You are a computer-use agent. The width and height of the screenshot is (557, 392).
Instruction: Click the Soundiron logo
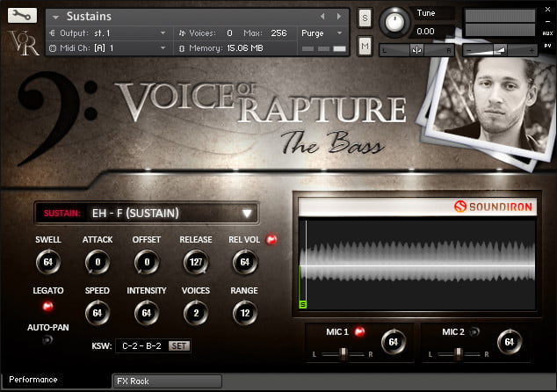point(493,207)
